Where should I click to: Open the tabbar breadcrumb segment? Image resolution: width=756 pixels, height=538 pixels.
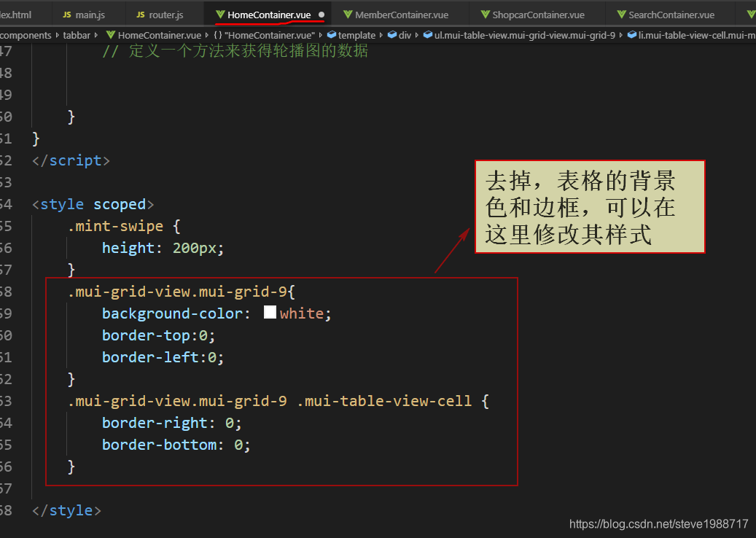point(77,35)
